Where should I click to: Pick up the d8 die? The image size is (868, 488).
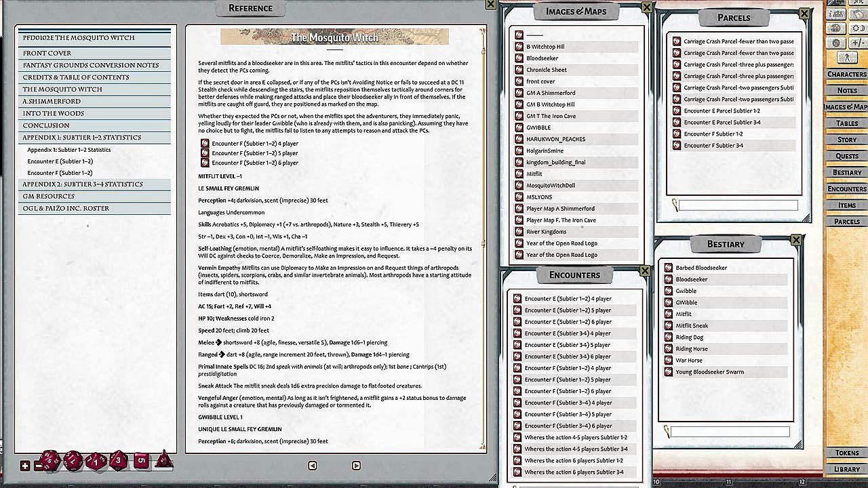(118, 461)
